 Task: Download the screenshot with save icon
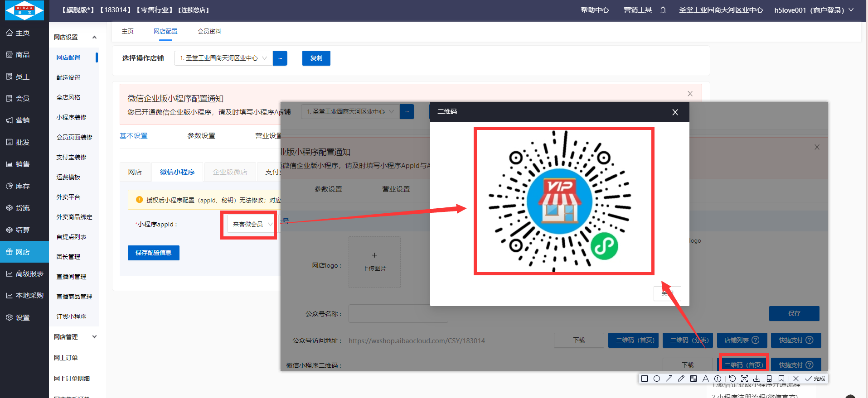756,379
